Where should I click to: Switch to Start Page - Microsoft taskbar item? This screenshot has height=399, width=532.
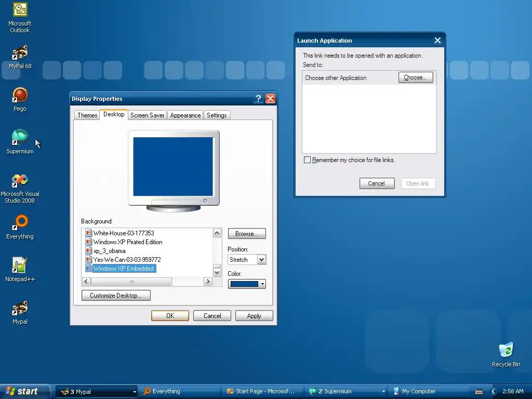[x=263, y=392]
